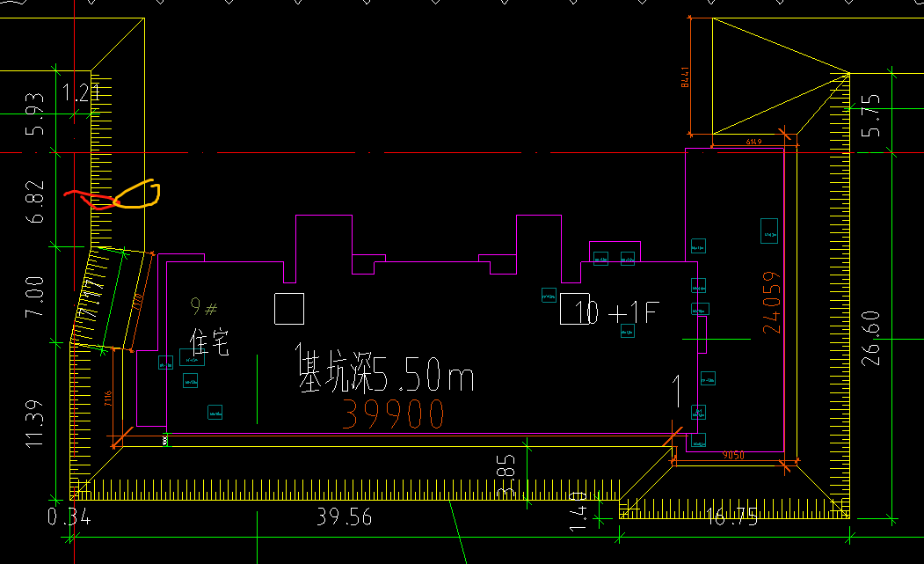Select the 7.00 vertical dimension text

coord(35,297)
